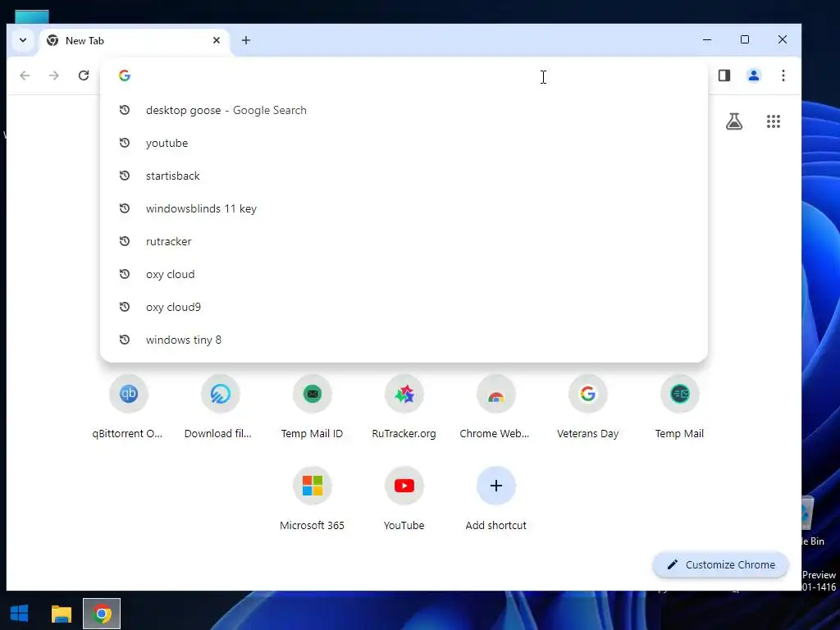Click the Google logo in address bar
Viewport: 840px width, 630px height.
tap(125, 75)
